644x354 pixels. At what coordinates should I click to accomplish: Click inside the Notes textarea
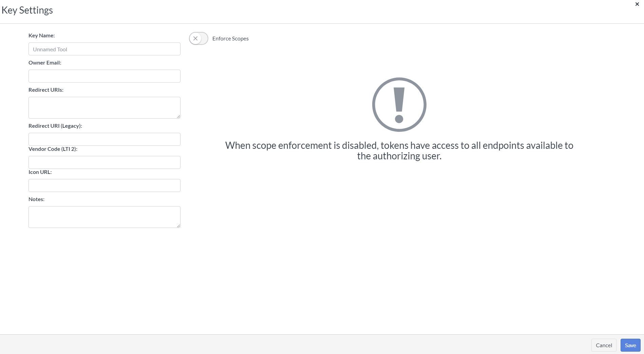coord(105,217)
